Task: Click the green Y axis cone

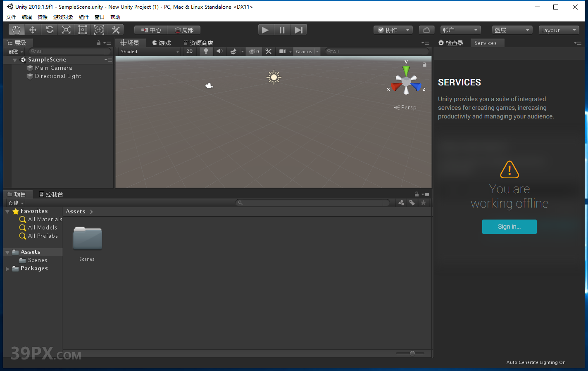Action: pyautogui.click(x=406, y=70)
